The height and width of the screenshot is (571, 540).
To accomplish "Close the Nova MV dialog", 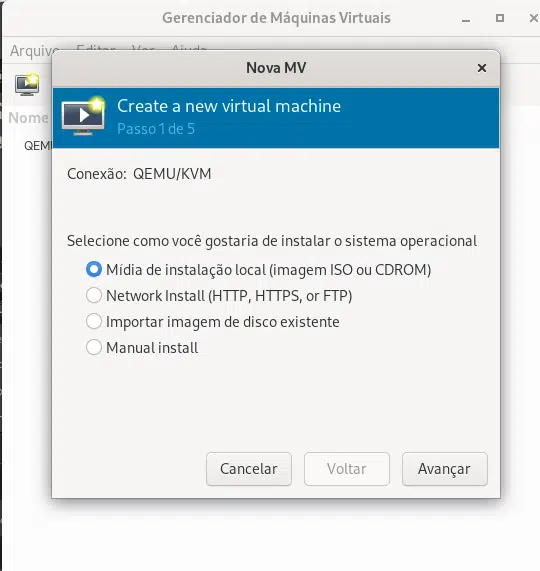I will coord(482,68).
